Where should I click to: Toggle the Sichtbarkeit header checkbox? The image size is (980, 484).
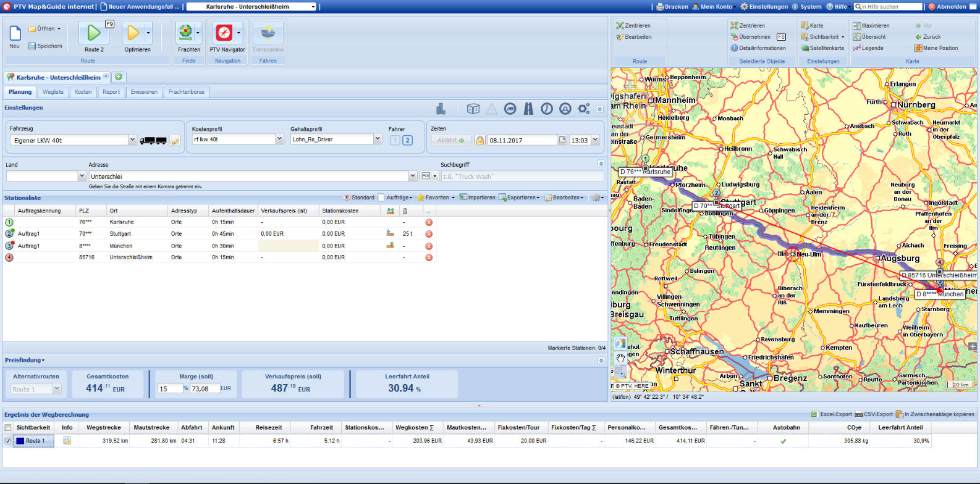[7, 427]
